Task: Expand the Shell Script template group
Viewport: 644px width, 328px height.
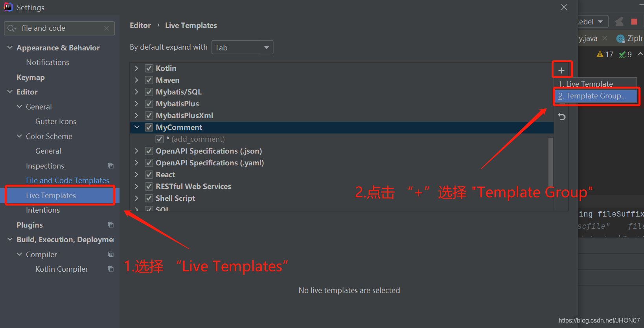Action: (x=136, y=198)
